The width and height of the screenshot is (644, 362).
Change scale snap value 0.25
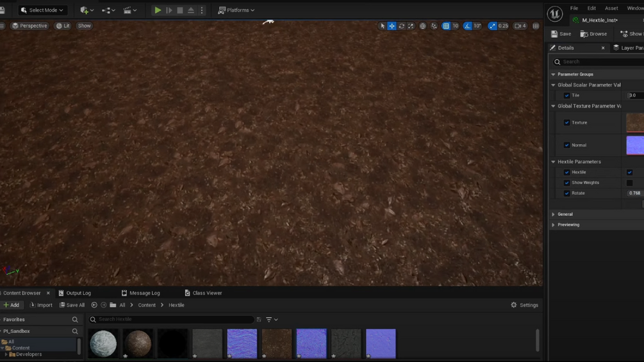pos(503,26)
